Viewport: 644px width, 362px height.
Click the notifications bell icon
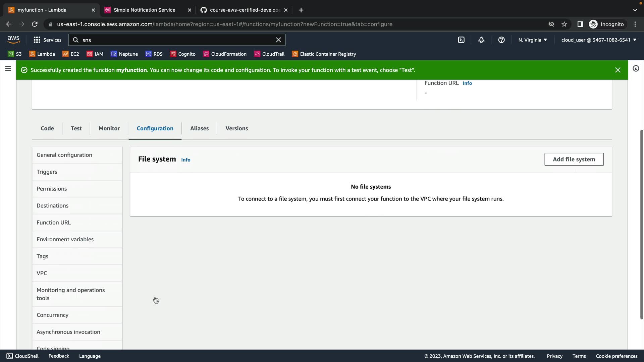coord(481,40)
